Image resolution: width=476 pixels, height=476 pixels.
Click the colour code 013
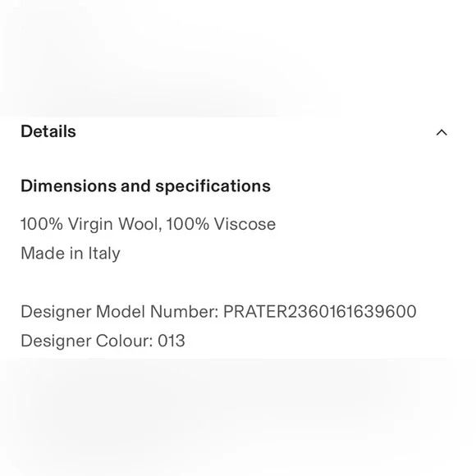pyautogui.click(x=172, y=341)
